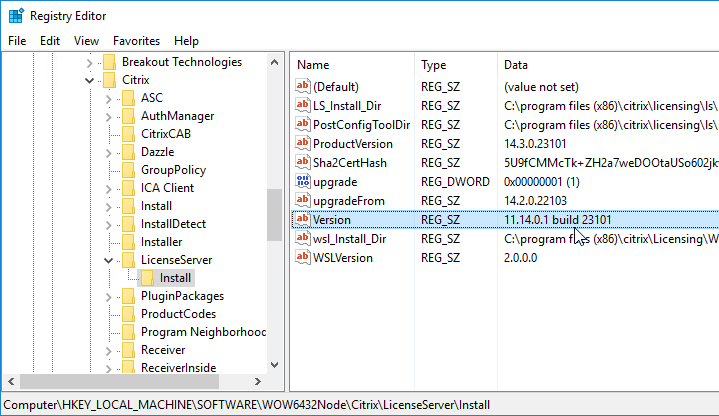Click the Breakout Technologies folder icon
Screen dimensions: 719x416
110,61
